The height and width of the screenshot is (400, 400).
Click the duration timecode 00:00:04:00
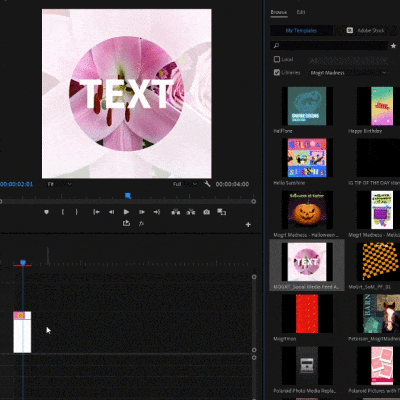[x=232, y=184]
